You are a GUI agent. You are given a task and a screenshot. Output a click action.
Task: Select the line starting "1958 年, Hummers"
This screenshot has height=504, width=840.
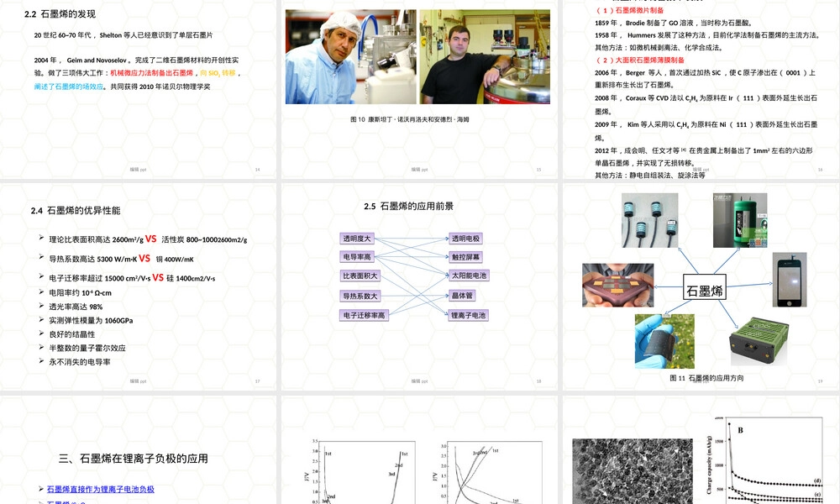click(x=707, y=35)
